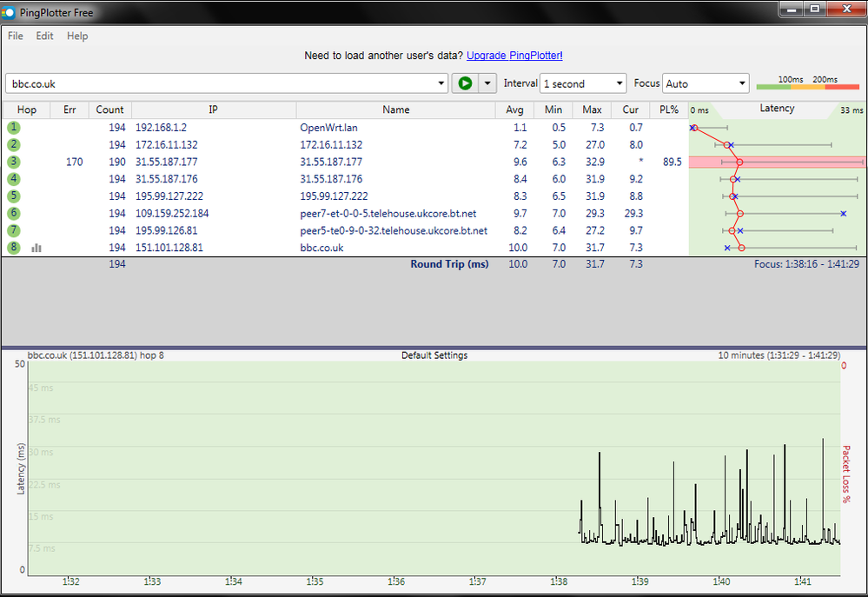Image resolution: width=868 pixels, height=597 pixels.
Task: Click the green hop 1 circle icon
Action: (x=14, y=128)
